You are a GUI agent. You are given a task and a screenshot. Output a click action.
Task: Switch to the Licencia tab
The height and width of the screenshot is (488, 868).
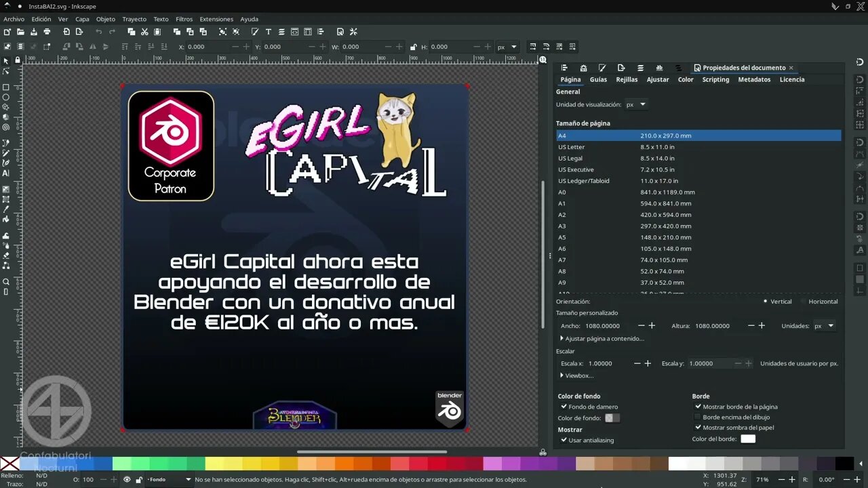792,79
